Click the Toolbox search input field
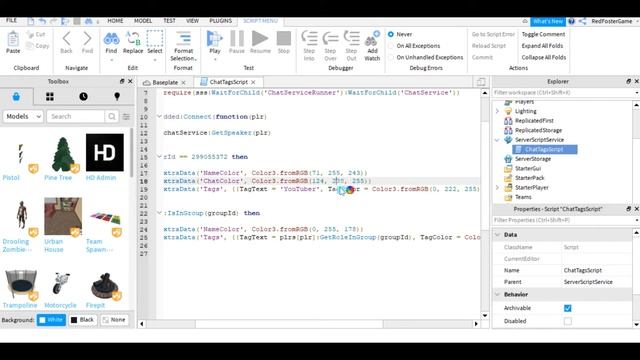 pyautogui.click(x=76, y=117)
